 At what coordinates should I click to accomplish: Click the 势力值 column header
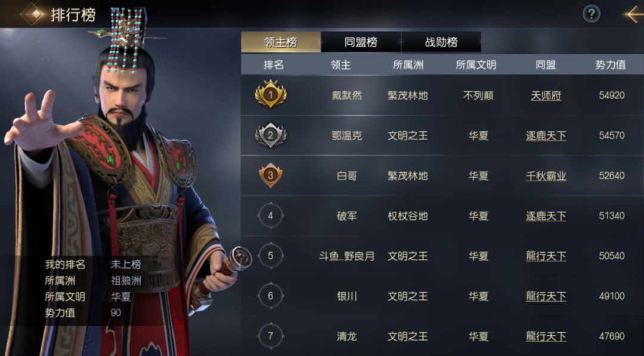[x=611, y=64]
